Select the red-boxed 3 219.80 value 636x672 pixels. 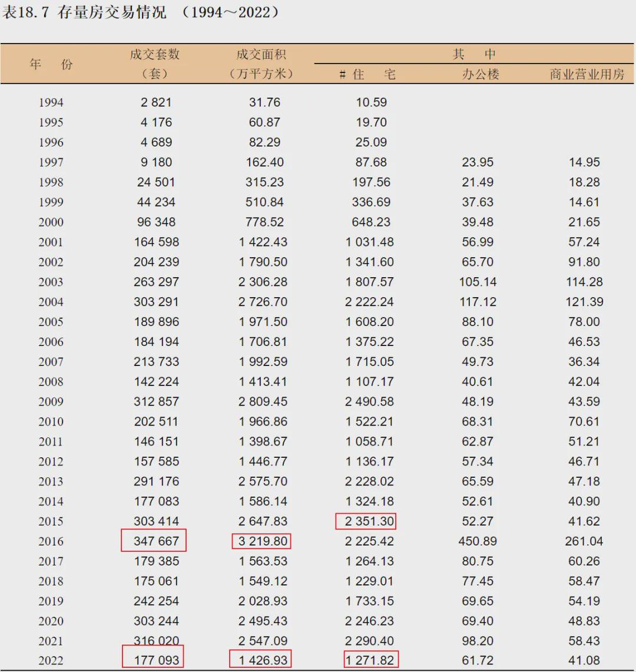coord(263,541)
